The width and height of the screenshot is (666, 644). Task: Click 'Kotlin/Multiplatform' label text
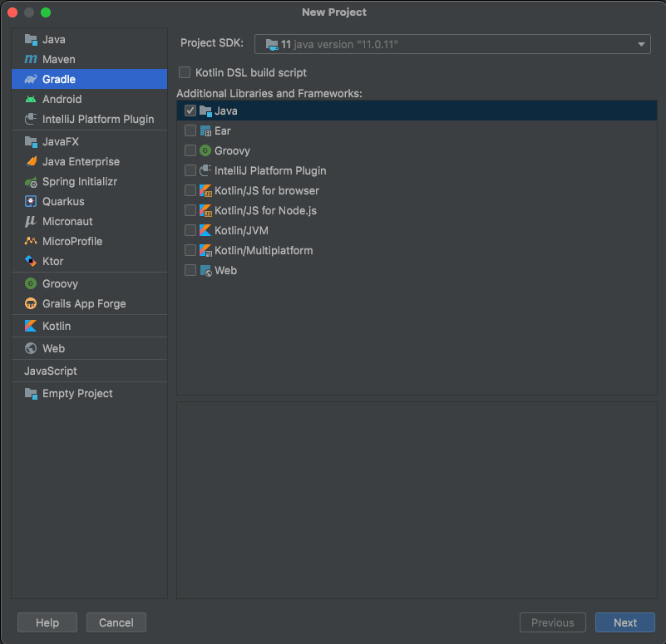264,250
